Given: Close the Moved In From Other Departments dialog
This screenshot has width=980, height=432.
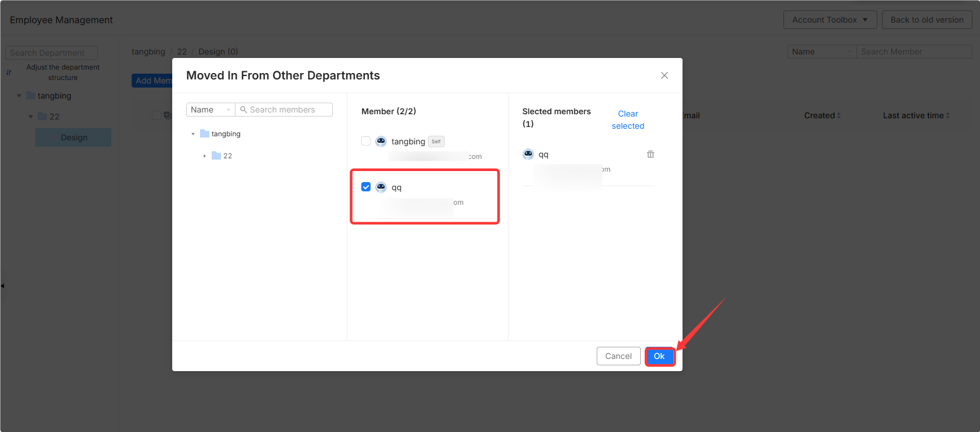Looking at the screenshot, I should (665, 75).
